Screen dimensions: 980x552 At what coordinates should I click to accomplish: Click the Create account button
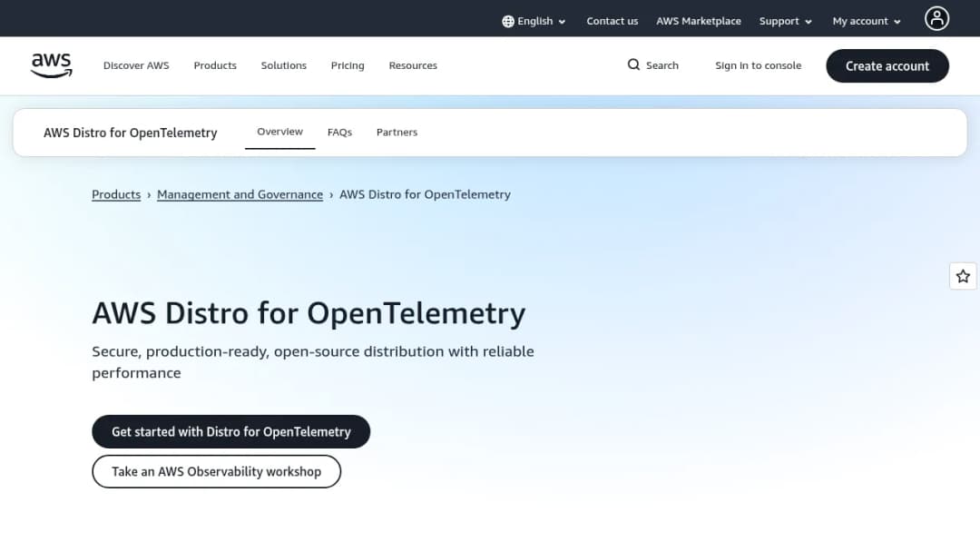tap(887, 66)
